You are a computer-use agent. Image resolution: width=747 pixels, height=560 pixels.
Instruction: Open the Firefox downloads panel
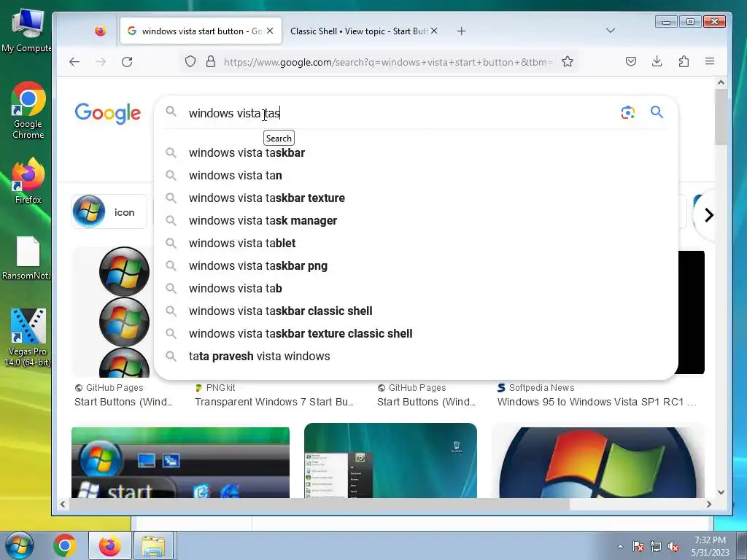click(x=657, y=61)
